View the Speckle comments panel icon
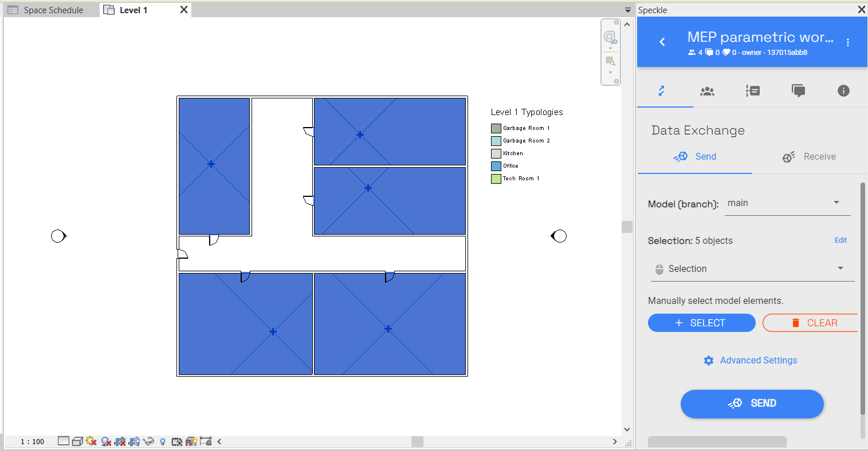The image size is (868, 451). (799, 90)
